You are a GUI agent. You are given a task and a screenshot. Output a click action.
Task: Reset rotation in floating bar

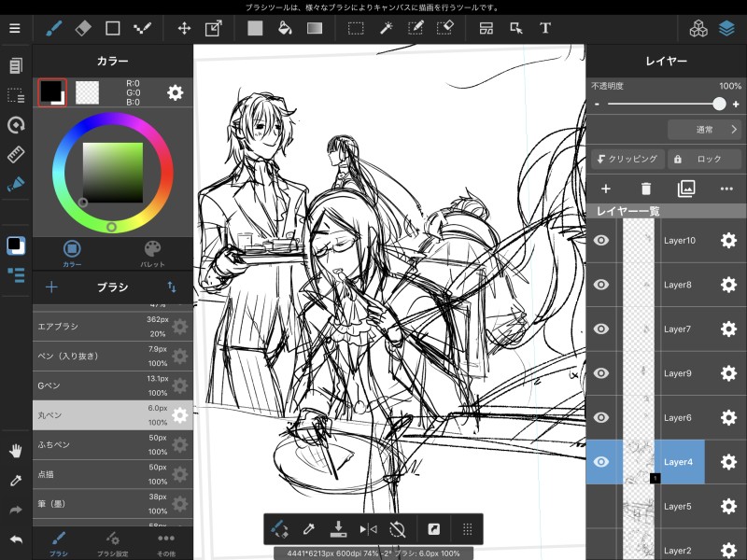point(398,529)
